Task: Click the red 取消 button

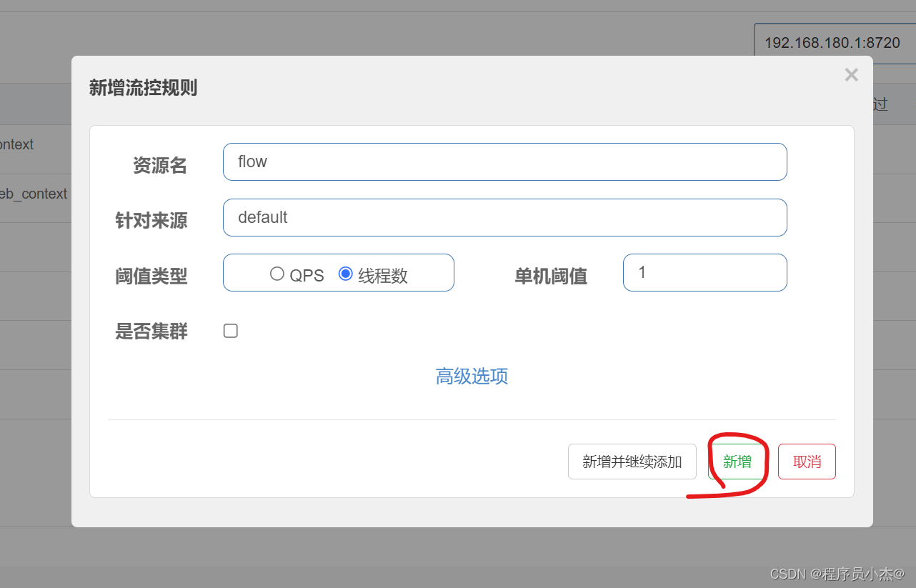Action: click(807, 462)
